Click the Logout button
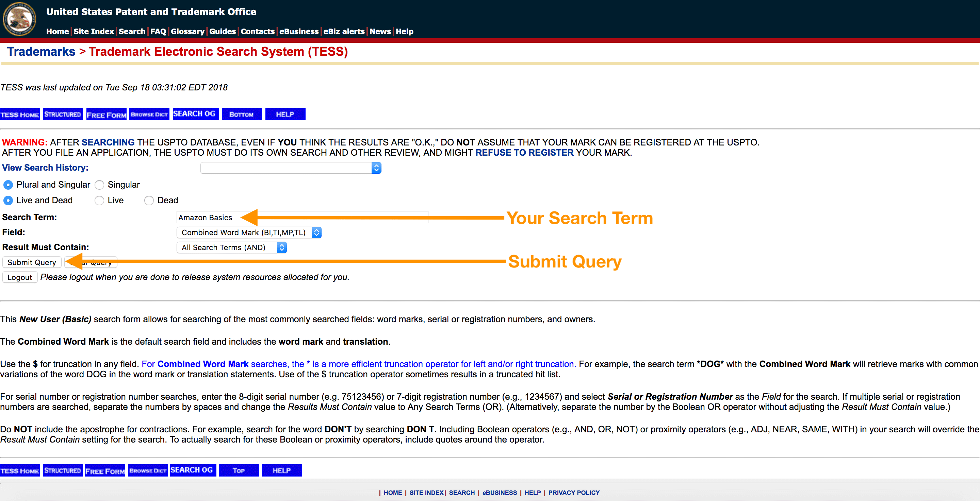980x501 pixels. pyautogui.click(x=20, y=277)
